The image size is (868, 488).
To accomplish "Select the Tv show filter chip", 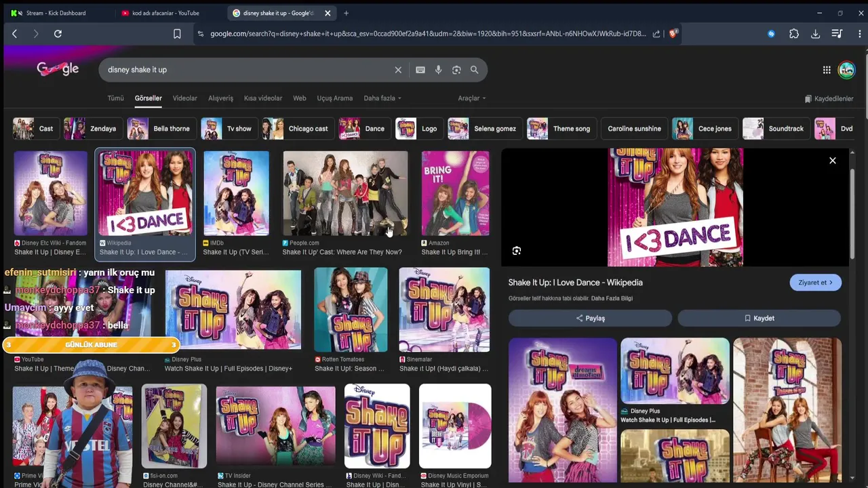I will [x=229, y=129].
